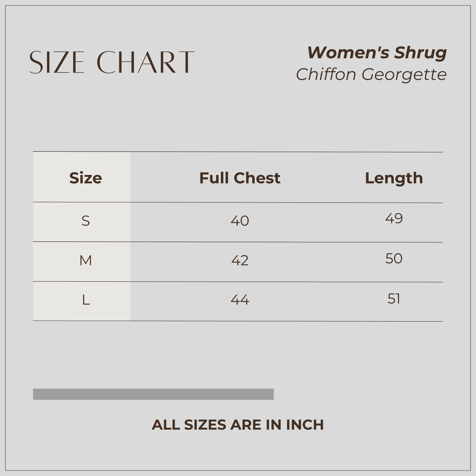
Task: Select the 'Size' column header
Action: coord(86,178)
